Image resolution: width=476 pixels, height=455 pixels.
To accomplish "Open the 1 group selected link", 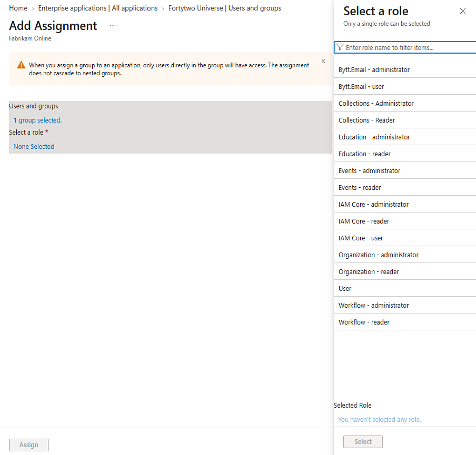I will [x=37, y=120].
